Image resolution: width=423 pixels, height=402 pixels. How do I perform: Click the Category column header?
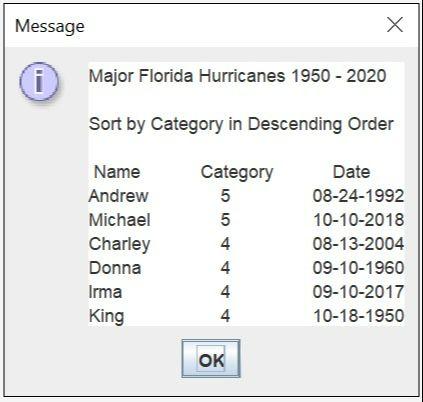237,173
